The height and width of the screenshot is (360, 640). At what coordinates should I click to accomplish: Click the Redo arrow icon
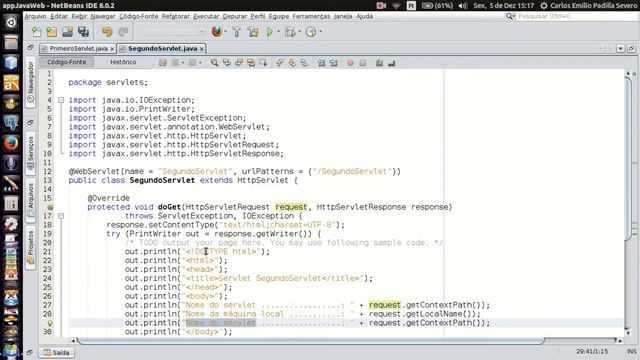pos(123,32)
